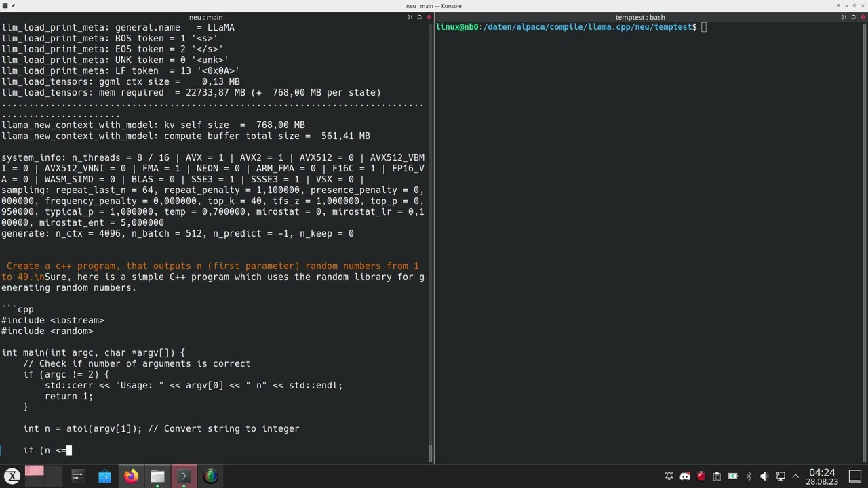868x488 pixels.
Task: Click the 'mem required = 22733,87 MB' line
Action: tap(191, 92)
